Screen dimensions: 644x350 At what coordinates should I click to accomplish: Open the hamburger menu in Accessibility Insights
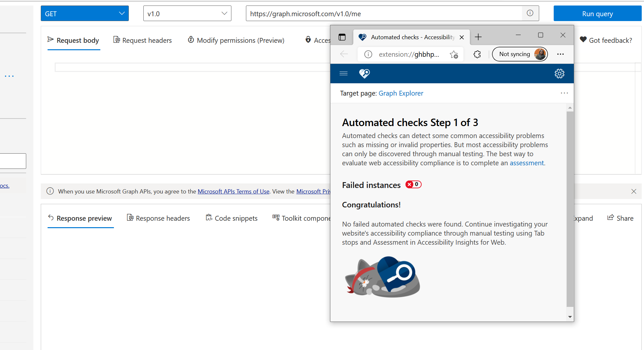pos(344,74)
